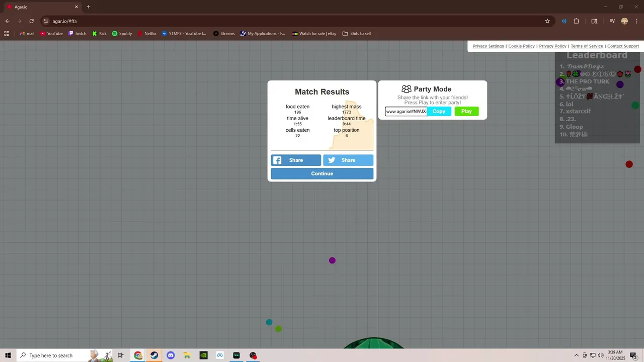Select the party link URL field
Image resolution: width=644 pixels, height=362 pixels.
tap(406, 111)
